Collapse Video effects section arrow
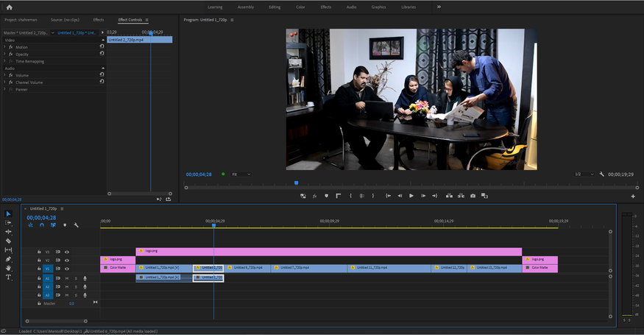This screenshot has height=335, width=644. click(103, 40)
